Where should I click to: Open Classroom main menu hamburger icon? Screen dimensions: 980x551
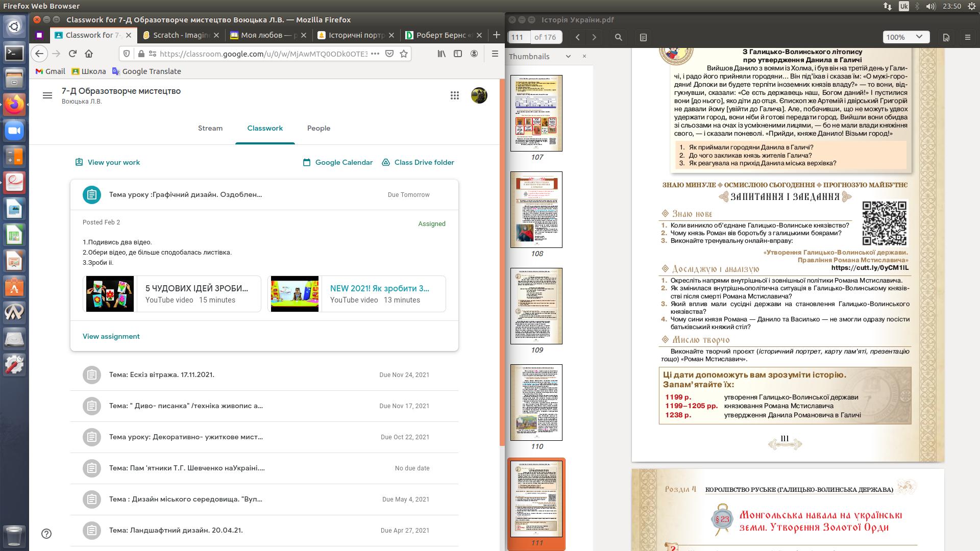coord(47,95)
